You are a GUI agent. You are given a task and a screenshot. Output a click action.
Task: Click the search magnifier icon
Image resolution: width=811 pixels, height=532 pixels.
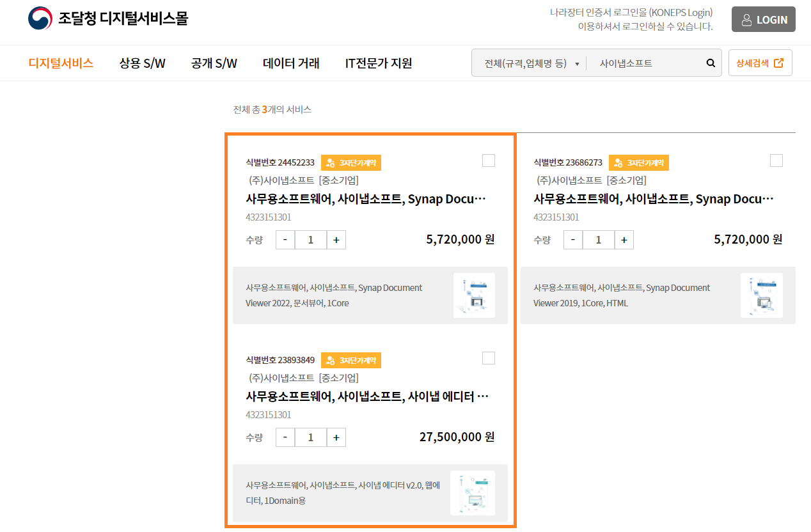[x=711, y=63]
